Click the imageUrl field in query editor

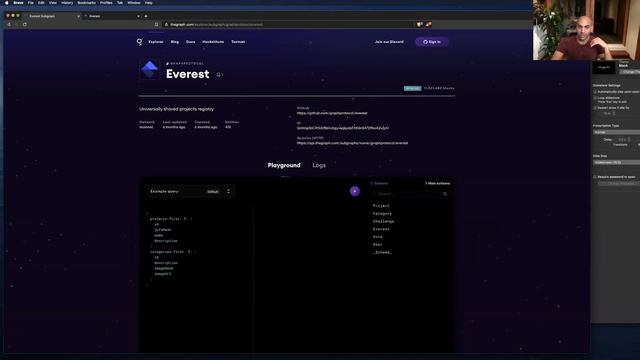(x=162, y=274)
